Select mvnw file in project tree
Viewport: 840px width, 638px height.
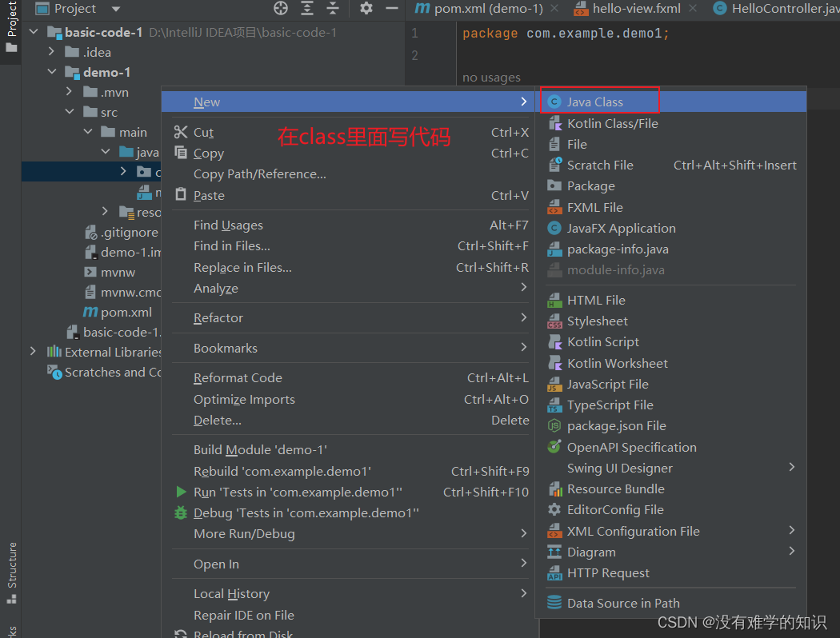pos(110,272)
